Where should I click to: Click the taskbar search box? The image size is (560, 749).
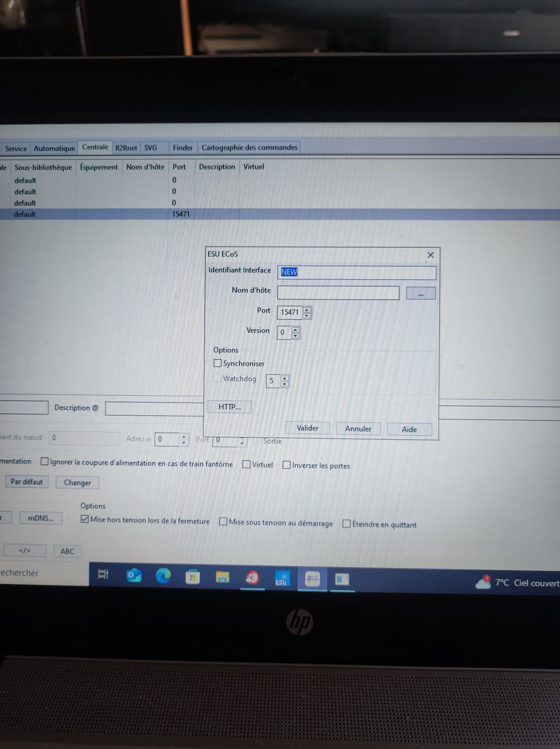[x=44, y=573]
